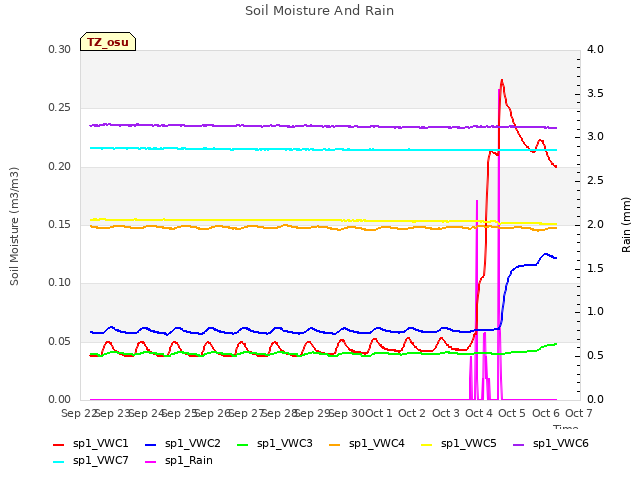
Task: Click the magenta sp1_Rain legend swatch
Action: click(151, 462)
